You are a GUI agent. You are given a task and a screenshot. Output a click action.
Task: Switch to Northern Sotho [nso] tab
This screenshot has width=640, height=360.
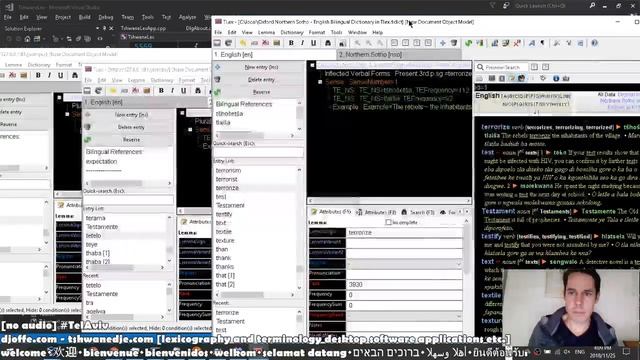[x=399, y=54]
